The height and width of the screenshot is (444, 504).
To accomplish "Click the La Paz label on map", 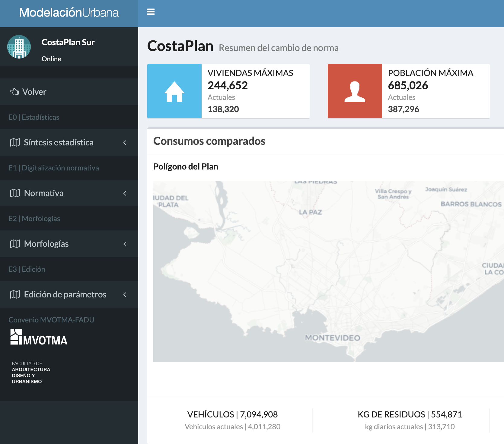I will (310, 212).
